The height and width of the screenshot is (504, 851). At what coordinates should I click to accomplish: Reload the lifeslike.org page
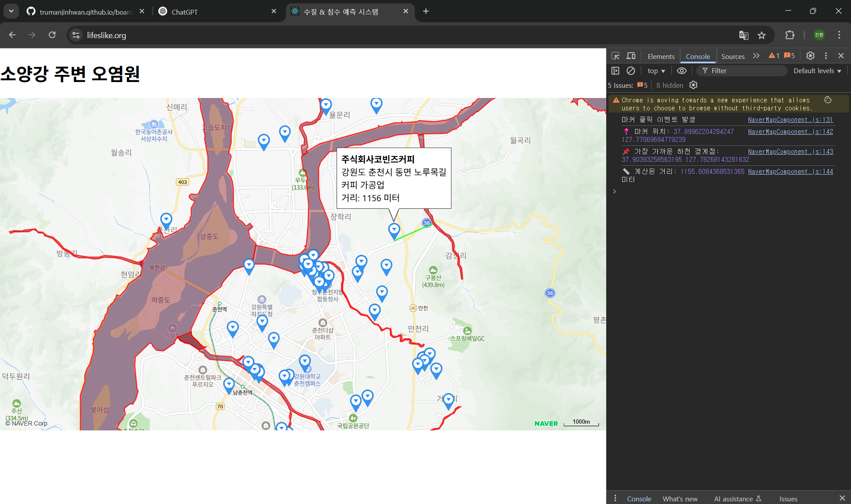click(x=52, y=35)
